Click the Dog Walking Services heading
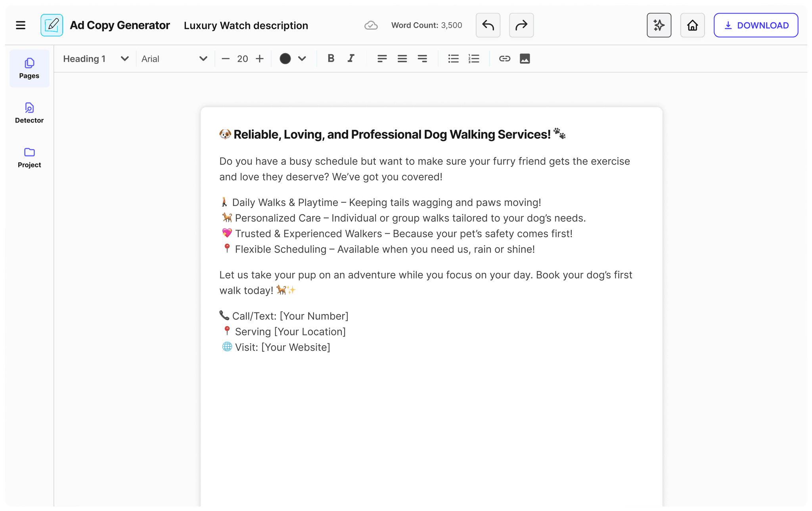This screenshot has width=812, height=511. click(392, 134)
